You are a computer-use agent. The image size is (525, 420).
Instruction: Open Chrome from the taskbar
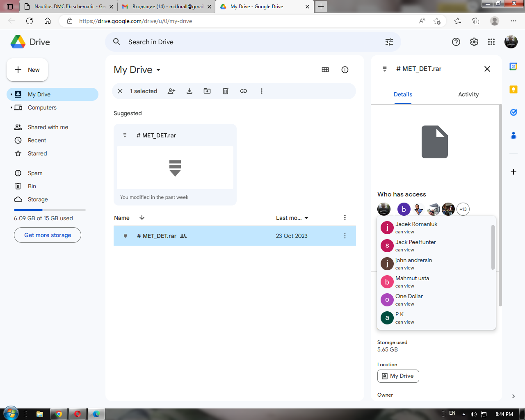coord(59,414)
